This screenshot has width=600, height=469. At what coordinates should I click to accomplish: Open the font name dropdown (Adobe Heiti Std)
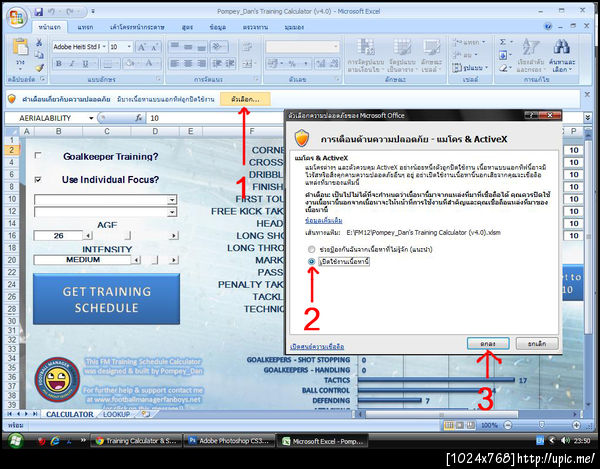click(104, 47)
